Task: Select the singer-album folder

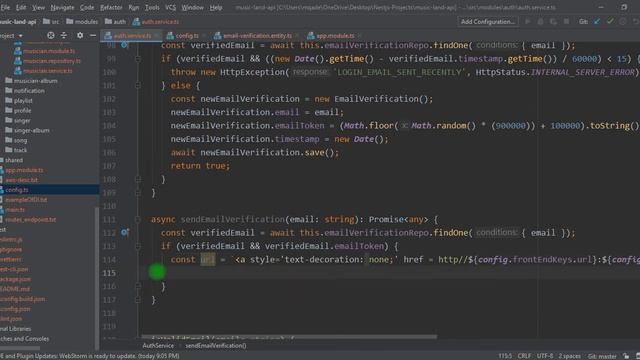Action: click(x=27, y=130)
